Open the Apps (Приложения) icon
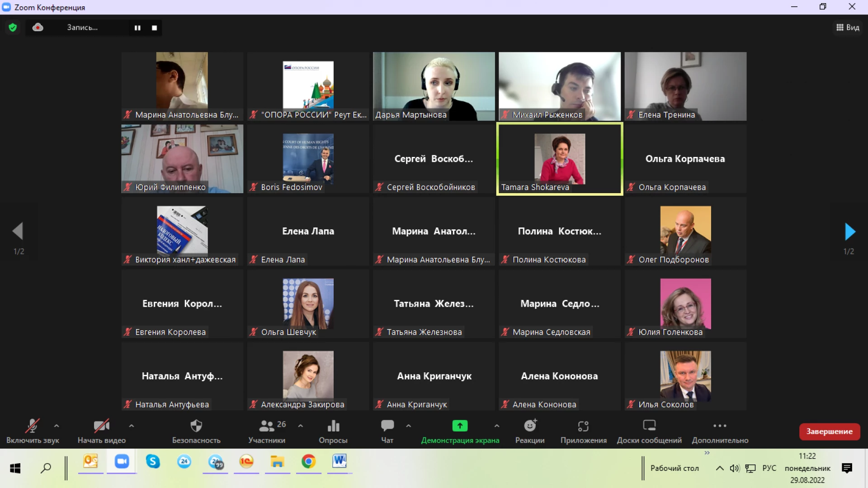 (x=583, y=426)
